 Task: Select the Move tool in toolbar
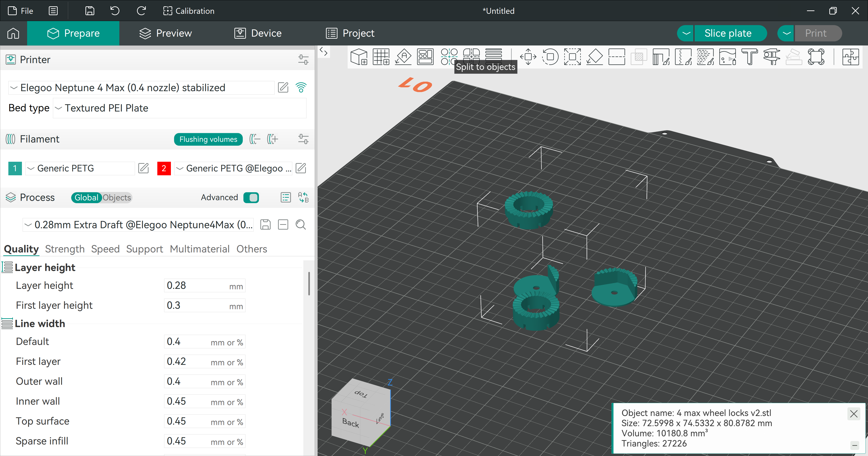pyautogui.click(x=528, y=57)
